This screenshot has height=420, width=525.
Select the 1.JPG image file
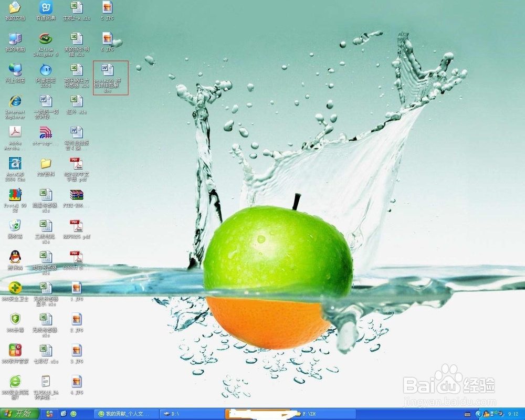point(77,292)
